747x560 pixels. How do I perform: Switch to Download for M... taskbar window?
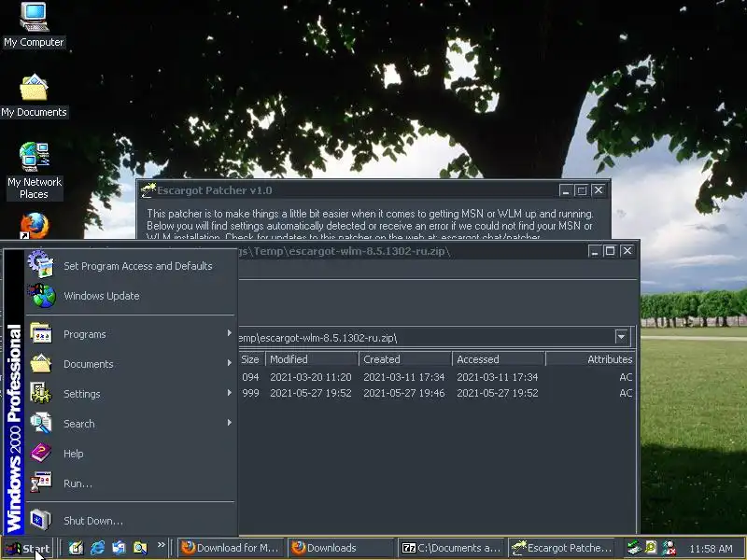click(x=231, y=548)
